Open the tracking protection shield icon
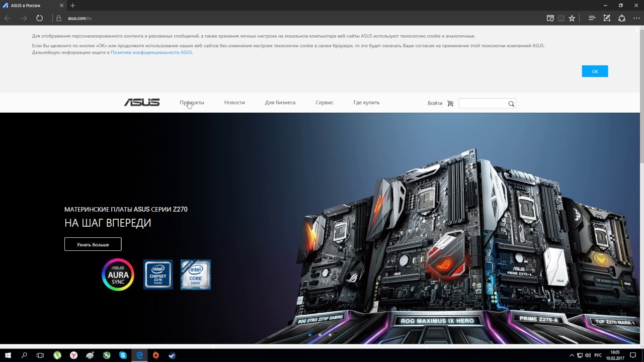This screenshot has width=644, height=362. point(550,18)
